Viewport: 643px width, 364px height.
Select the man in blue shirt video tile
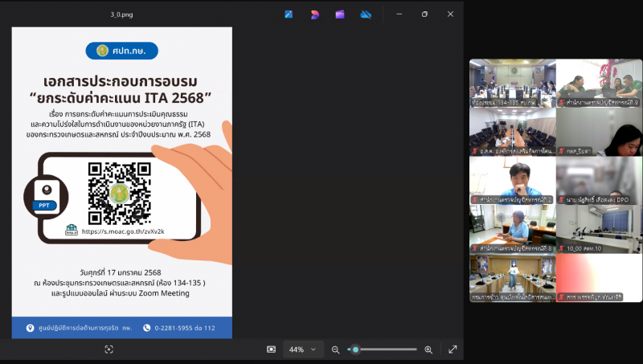513,180
